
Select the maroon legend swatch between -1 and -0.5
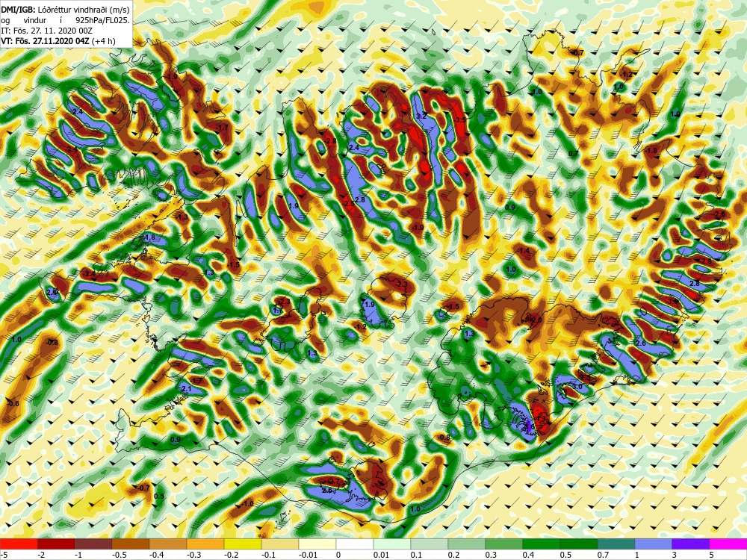point(93,544)
